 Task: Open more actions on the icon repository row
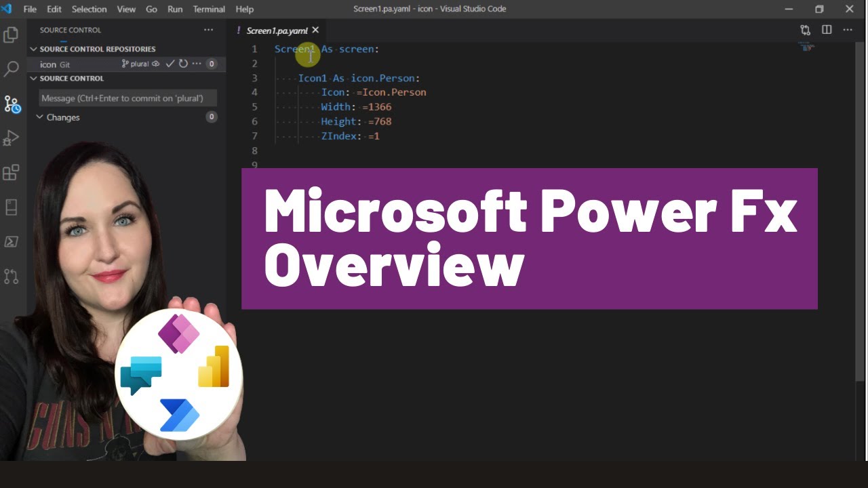click(x=197, y=64)
